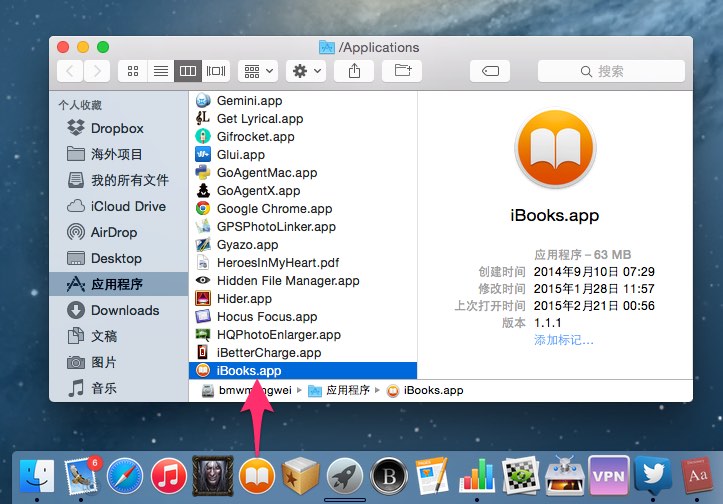Image resolution: width=723 pixels, height=504 pixels.
Task: Select Hidden File Manager.app in the list
Action: tap(303, 280)
